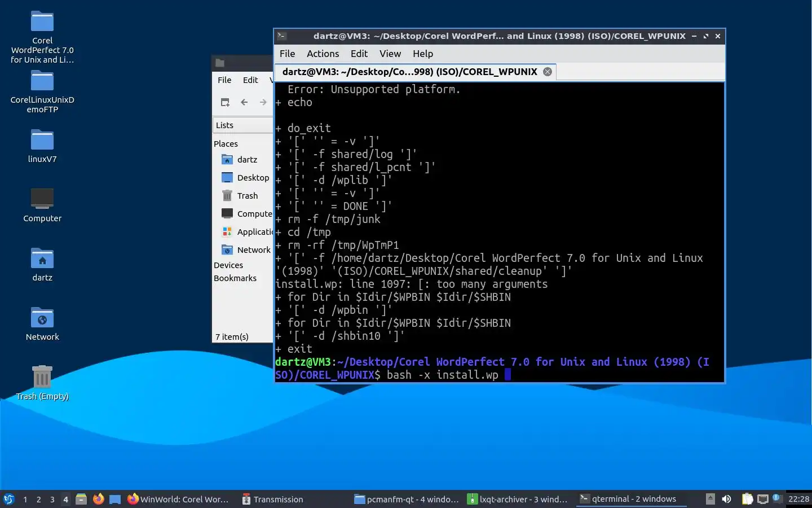Open the Actions menu in qterminal
This screenshot has height=508, width=812.
point(323,54)
